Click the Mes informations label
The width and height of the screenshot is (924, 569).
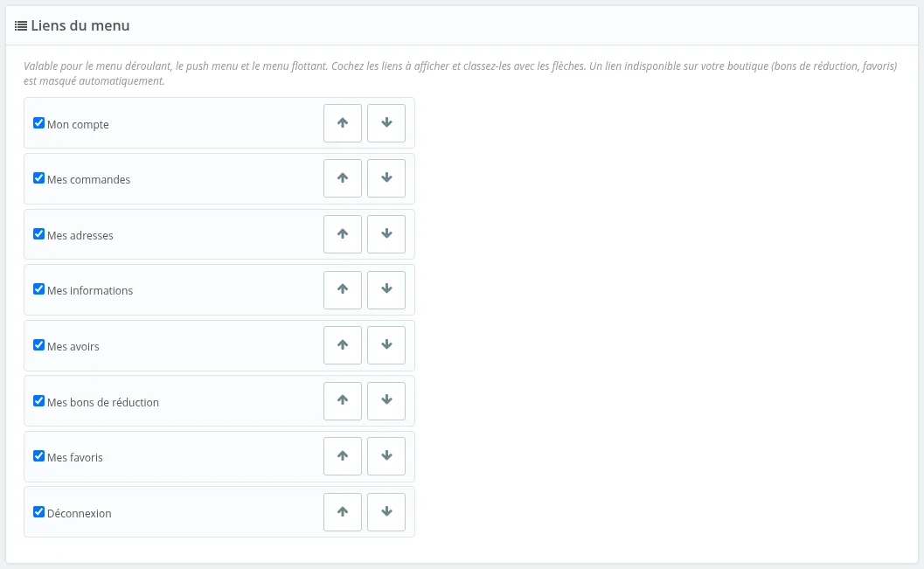tap(90, 291)
